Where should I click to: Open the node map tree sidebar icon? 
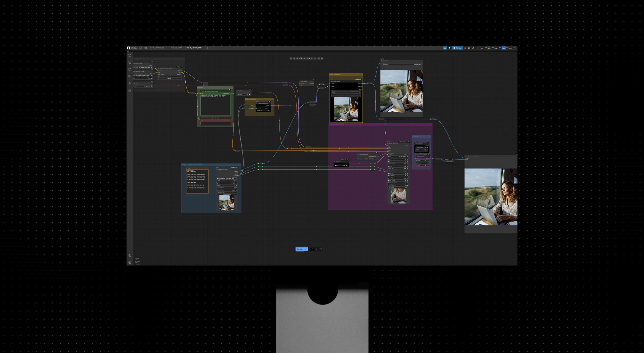[130, 83]
